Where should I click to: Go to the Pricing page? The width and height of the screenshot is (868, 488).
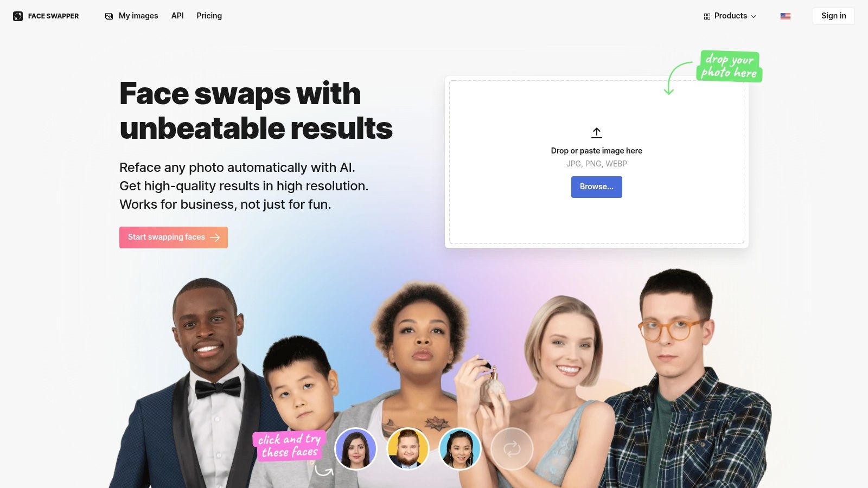pos(209,16)
